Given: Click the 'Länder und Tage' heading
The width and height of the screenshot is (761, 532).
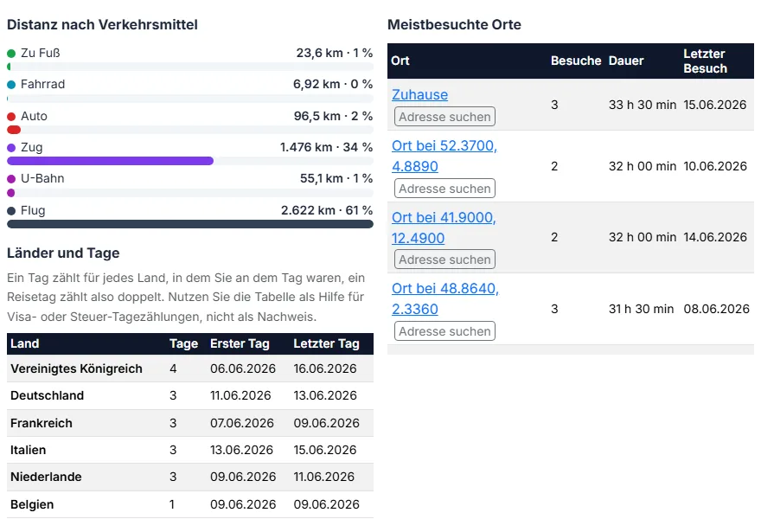Looking at the screenshot, I should tap(63, 253).
